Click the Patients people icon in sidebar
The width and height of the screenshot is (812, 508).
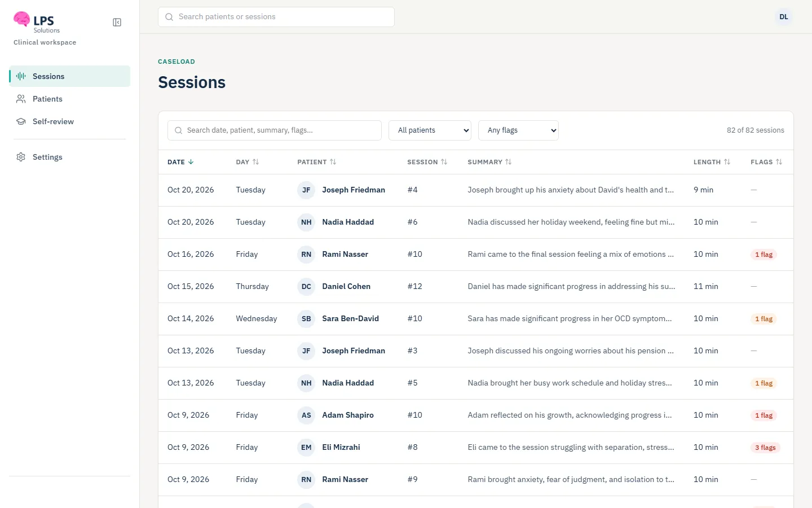tap(21, 99)
